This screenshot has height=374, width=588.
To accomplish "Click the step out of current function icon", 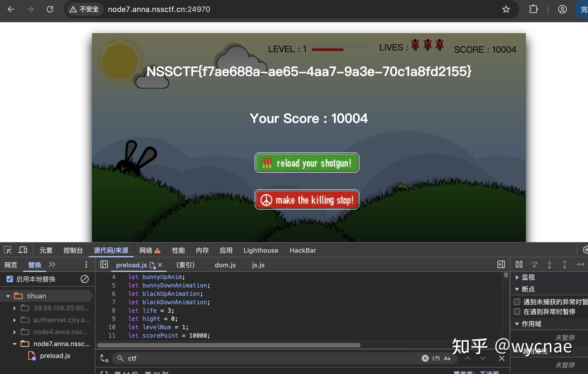I will 565,265.
